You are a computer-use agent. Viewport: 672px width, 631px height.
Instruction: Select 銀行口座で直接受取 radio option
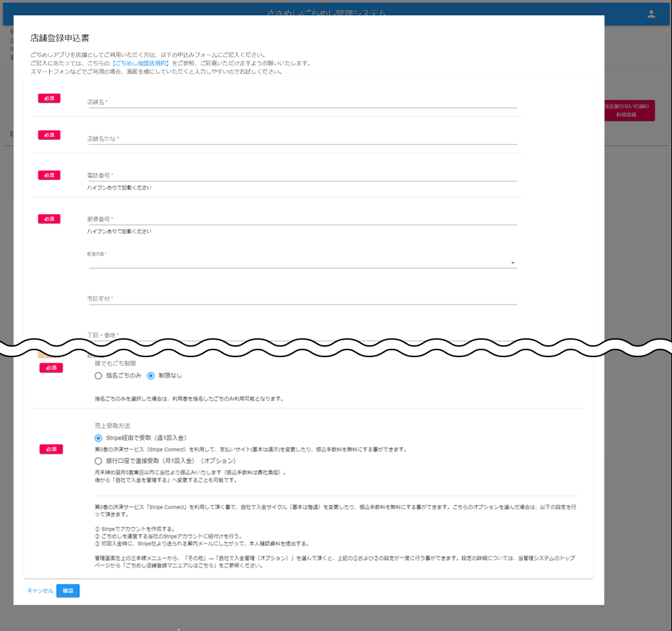click(x=98, y=462)
